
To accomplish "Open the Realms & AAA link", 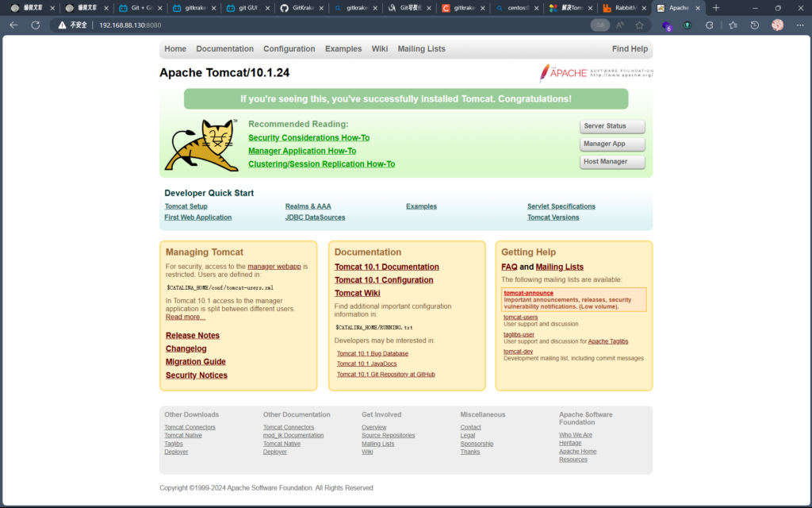I will (x=308, y=206).
